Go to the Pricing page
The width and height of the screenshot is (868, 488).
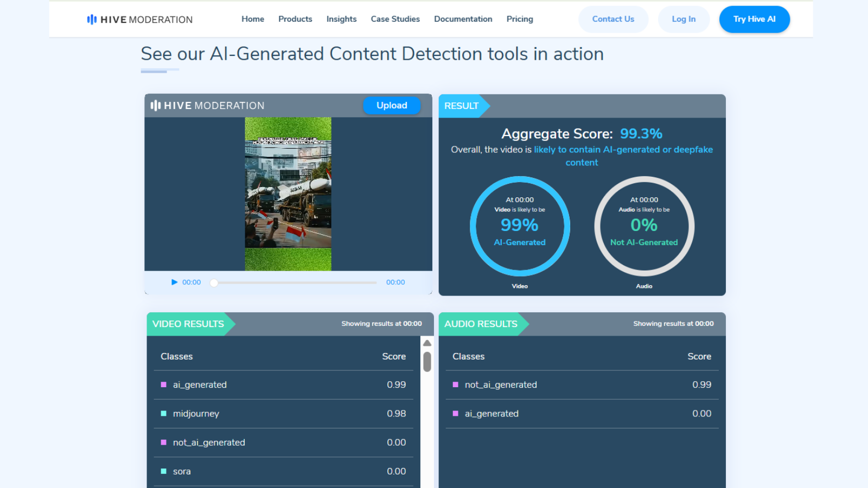[520, 19]
